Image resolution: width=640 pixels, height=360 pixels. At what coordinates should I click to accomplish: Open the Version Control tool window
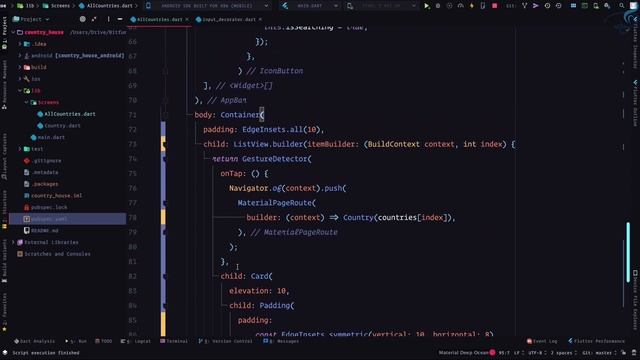226,341
